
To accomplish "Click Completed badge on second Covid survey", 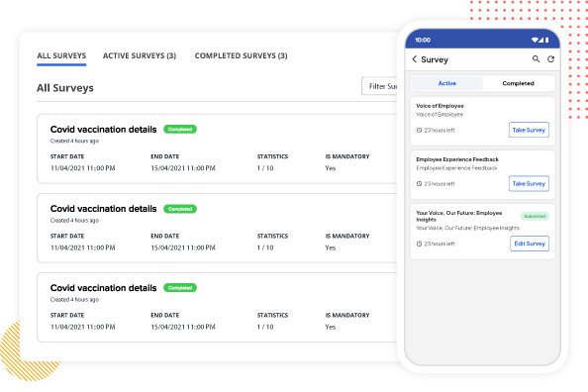I will tap(180, 209).
